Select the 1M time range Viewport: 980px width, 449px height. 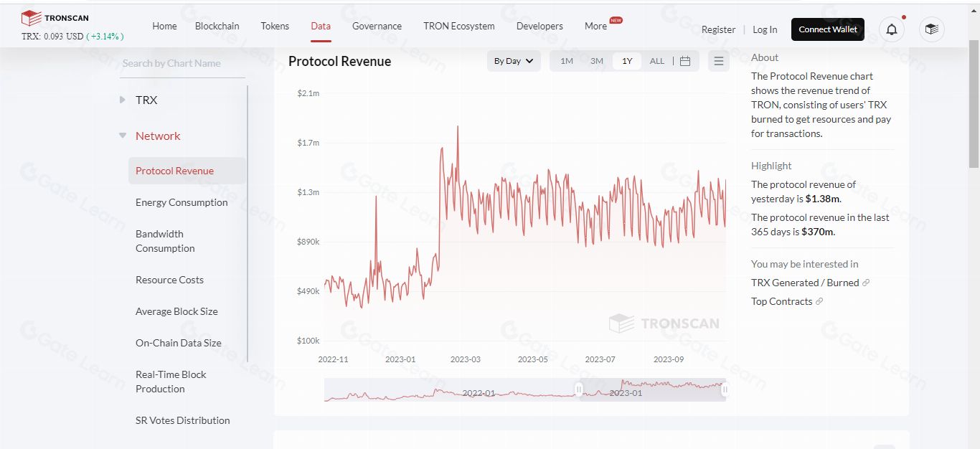[x=567, y=61]
